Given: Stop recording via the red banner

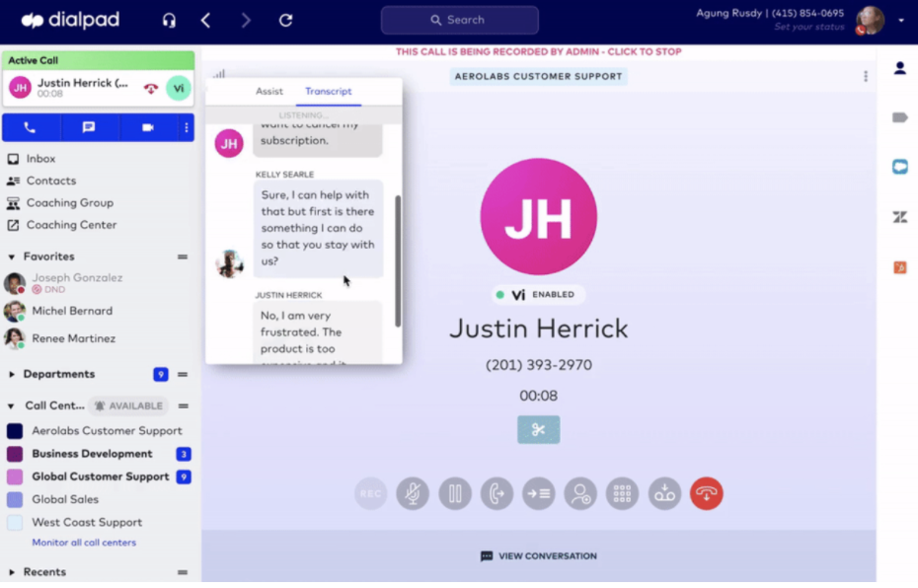Looking at the screenshot, I should (538, 51).
